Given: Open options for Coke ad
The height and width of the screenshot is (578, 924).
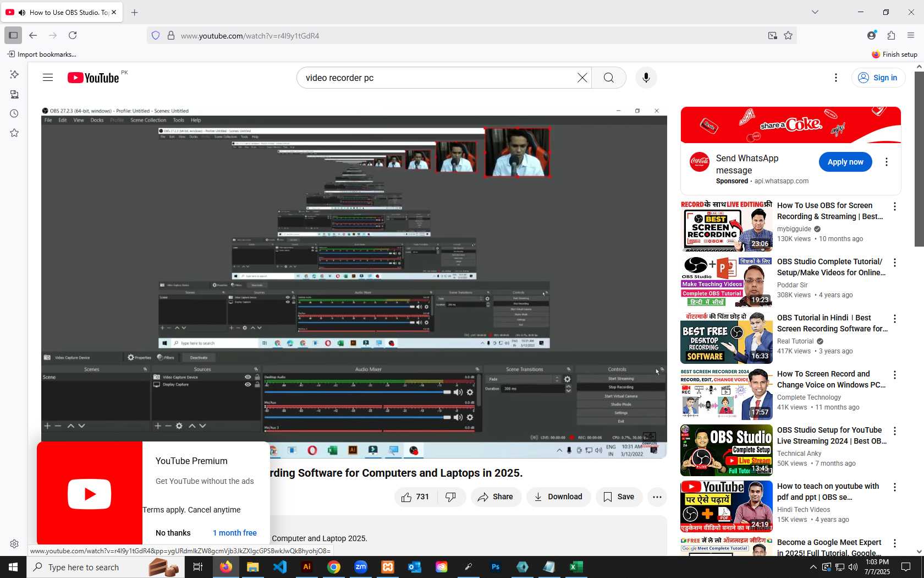Looking at the screenshot, I should [x=886, y=162].
